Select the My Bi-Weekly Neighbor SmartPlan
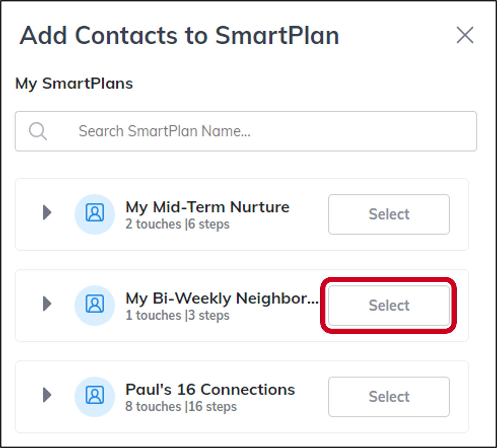 389,305
